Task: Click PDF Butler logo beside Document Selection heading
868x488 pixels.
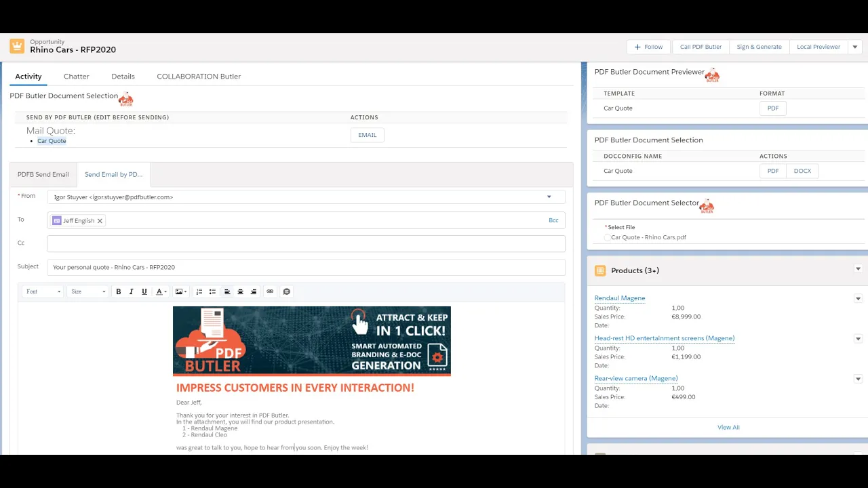Action: [x=126, y=99]
